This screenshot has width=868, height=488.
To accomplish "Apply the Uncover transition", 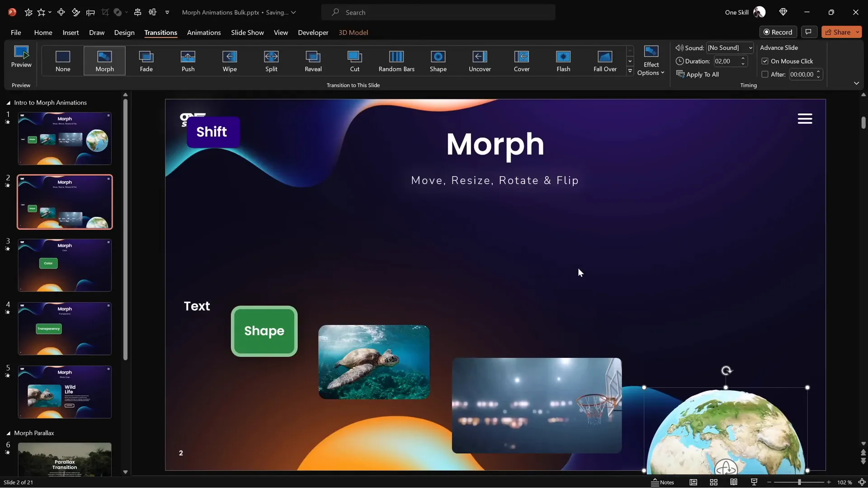I will point(480,61).
